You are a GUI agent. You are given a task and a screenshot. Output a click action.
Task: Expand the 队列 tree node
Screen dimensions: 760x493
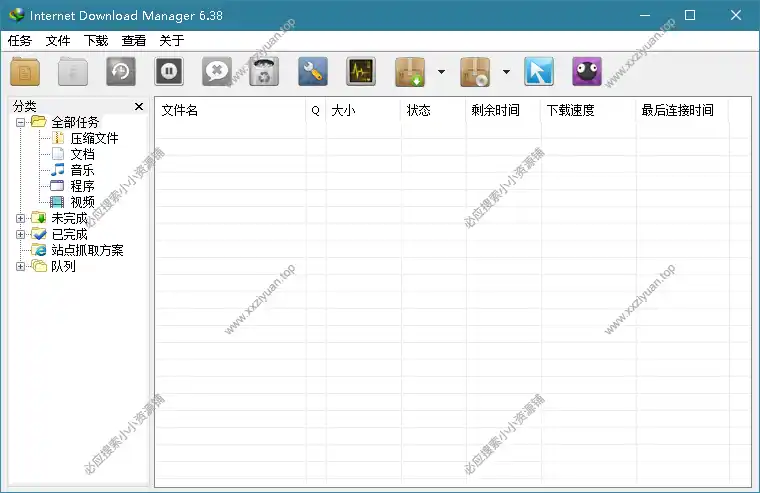click(20, 266)
